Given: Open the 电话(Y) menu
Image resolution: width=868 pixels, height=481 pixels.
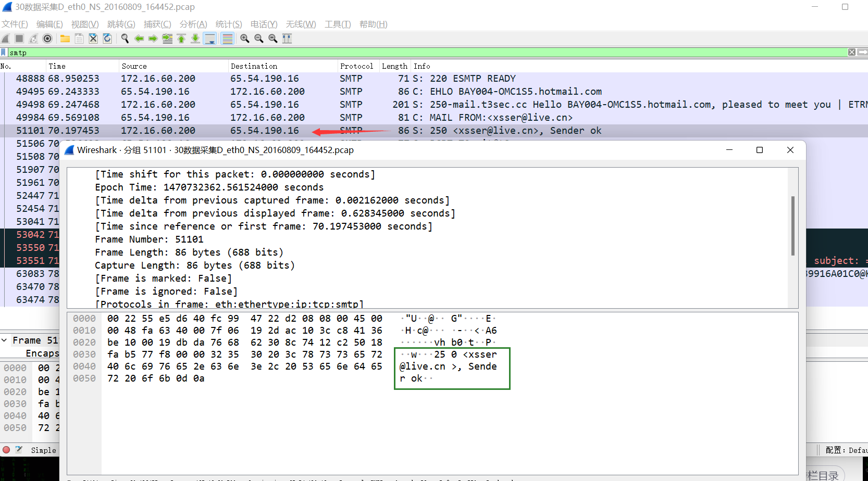Looking at the screenshot, I should tap(264, 24).
